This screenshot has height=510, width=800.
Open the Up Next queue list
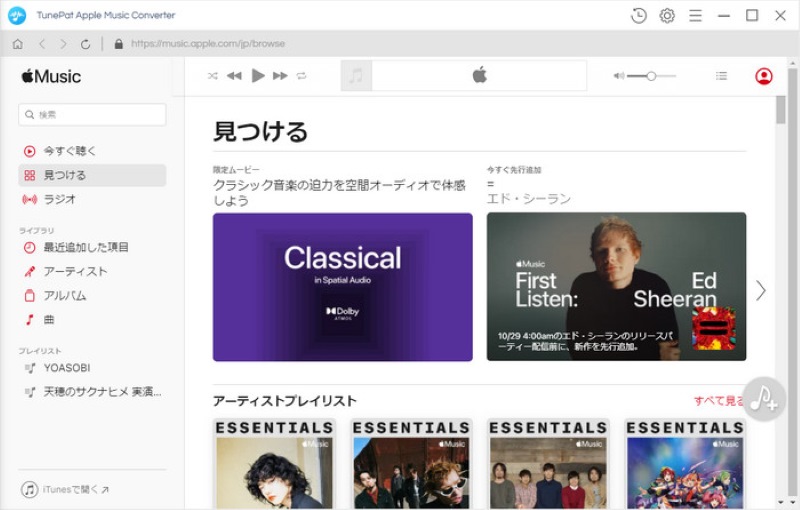[x=721, y=76]
